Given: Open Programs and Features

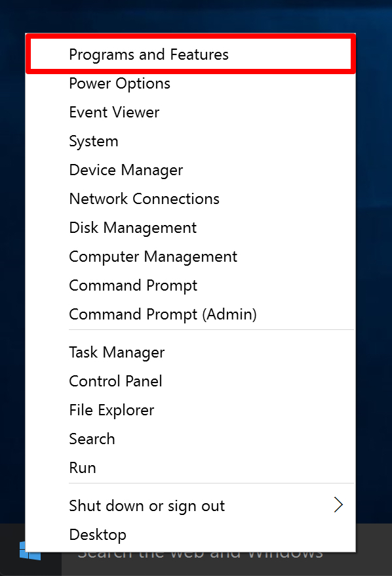Looking at the screenshot, I should click(191, 54).
